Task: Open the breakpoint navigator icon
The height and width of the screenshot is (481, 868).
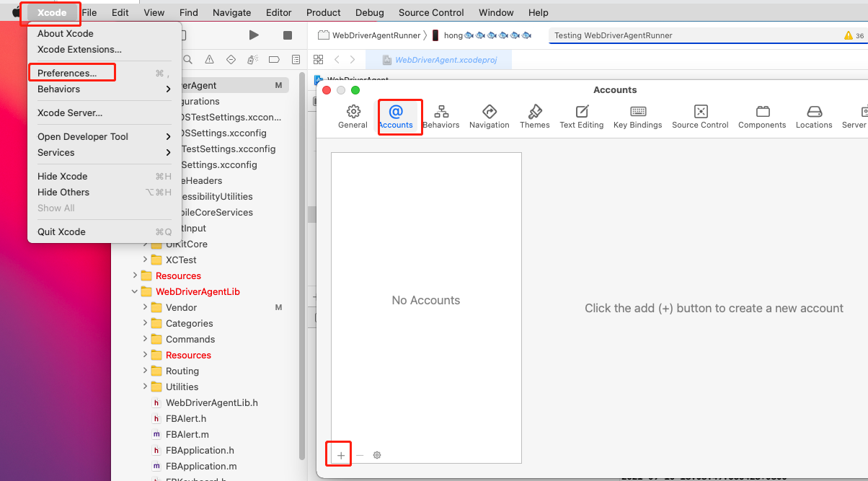Action: tap(274, 60)
